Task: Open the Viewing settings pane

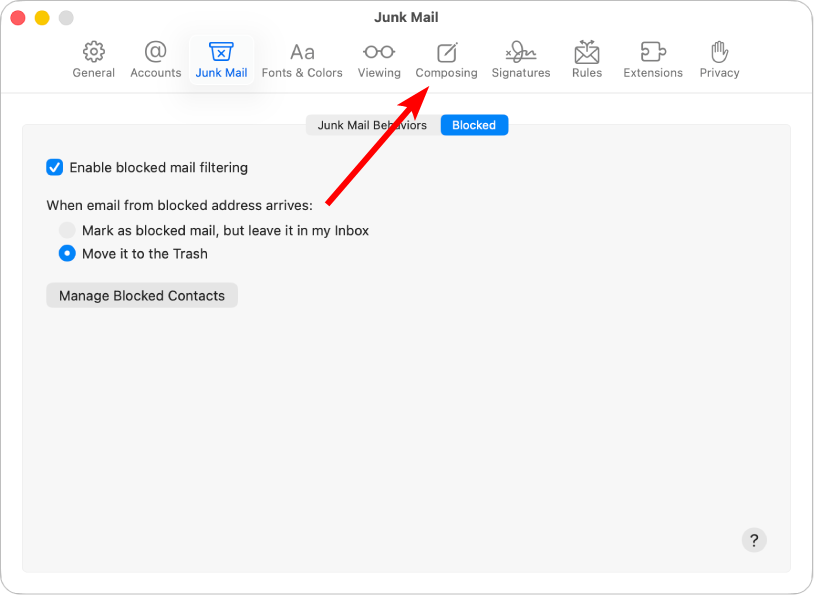Action: pyautogui.click(x=379, y=59)
